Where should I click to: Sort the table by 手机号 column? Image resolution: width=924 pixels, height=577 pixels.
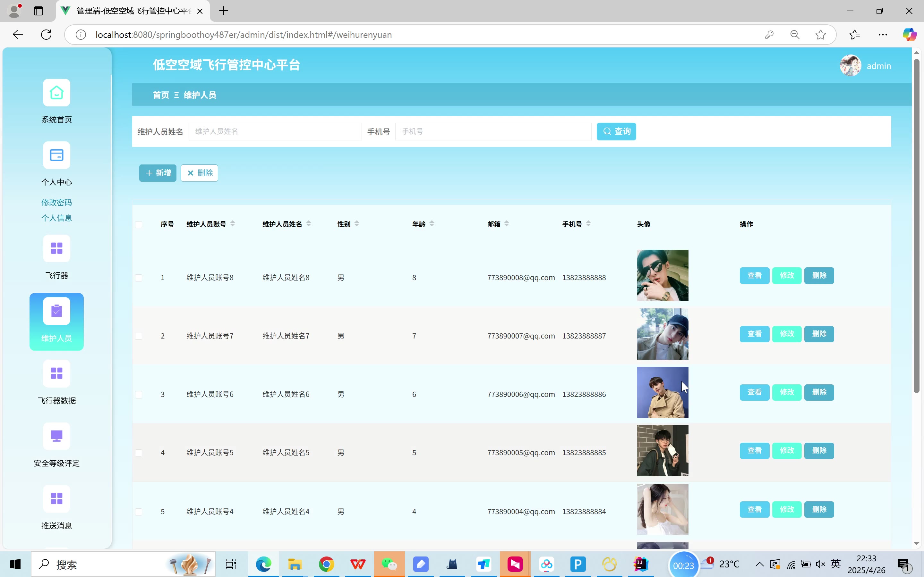588,224
